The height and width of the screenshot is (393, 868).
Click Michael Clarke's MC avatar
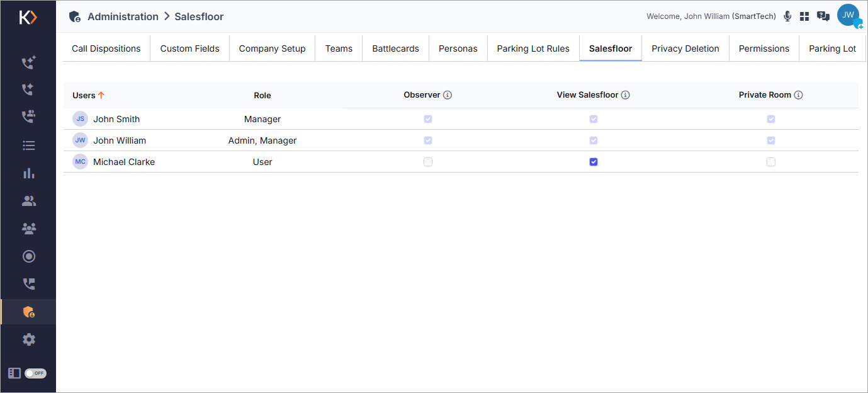tap(80, 162)
